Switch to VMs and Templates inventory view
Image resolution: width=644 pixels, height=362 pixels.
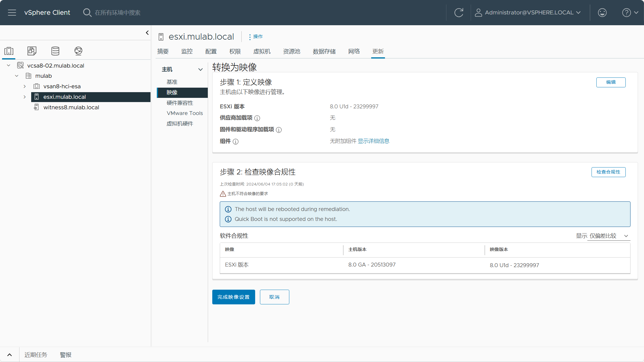32,51
